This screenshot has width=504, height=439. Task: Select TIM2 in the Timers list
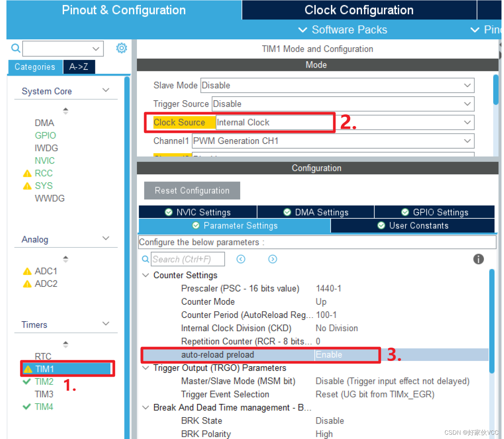[44, 382]
